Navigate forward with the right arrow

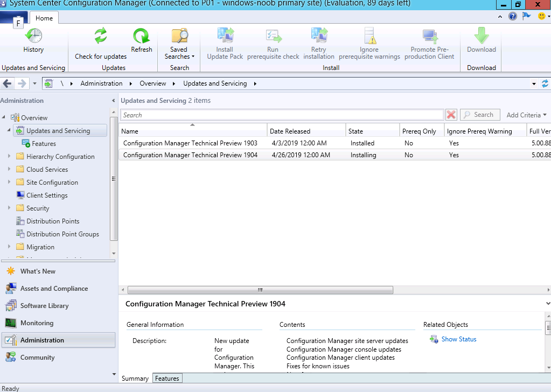click(22, 83)
